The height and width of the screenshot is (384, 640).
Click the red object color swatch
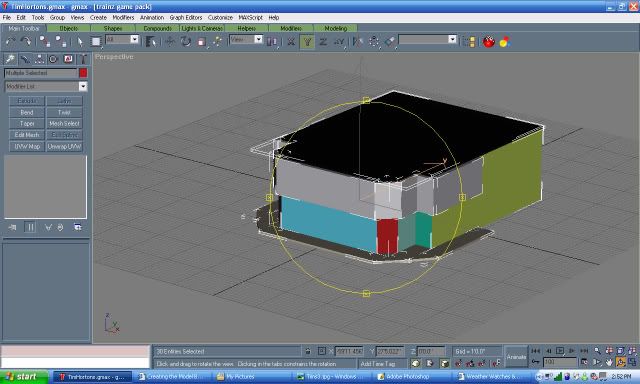click(83, 73)
